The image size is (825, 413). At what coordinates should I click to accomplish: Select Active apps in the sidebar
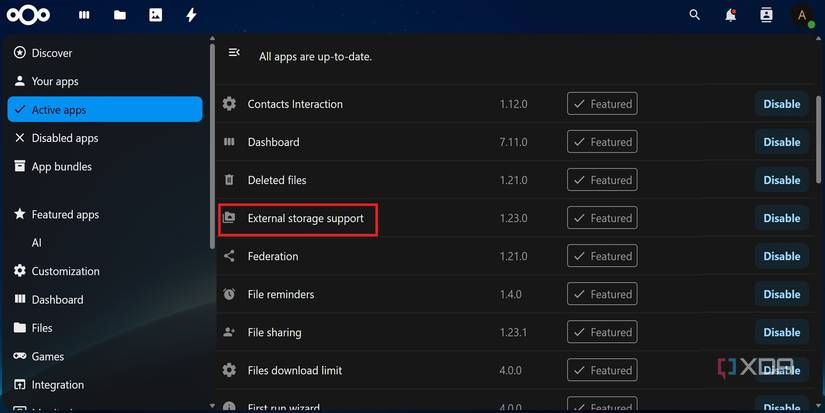coord(105,109)
